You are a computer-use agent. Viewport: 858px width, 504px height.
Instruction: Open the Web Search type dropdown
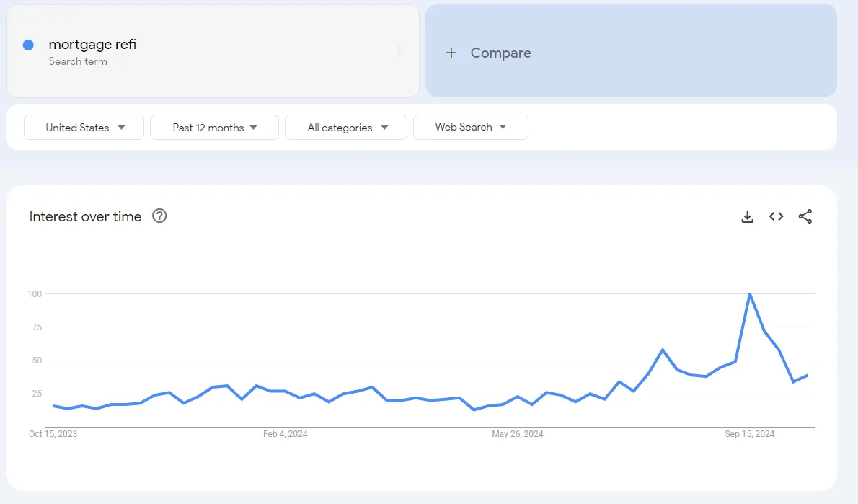[x=470, y=127]
